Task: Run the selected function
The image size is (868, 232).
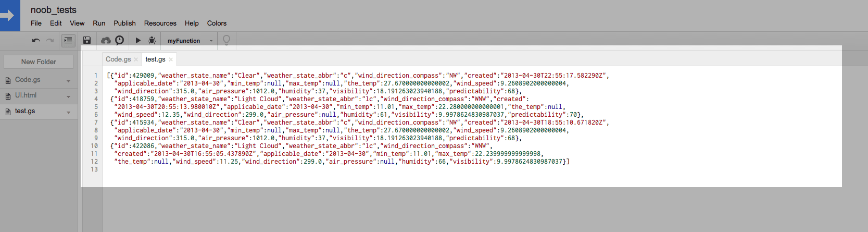Action: pyautogui.click(x=138, y=41)
